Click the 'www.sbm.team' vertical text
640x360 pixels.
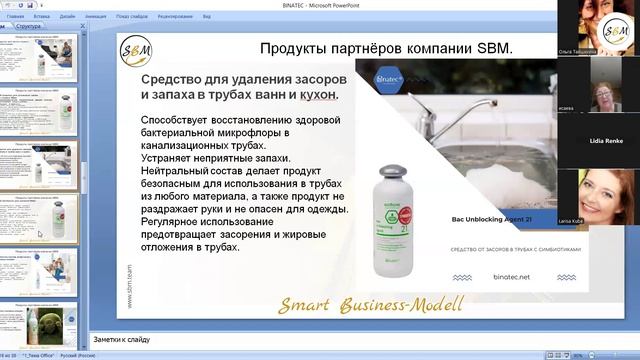(129, 286)
